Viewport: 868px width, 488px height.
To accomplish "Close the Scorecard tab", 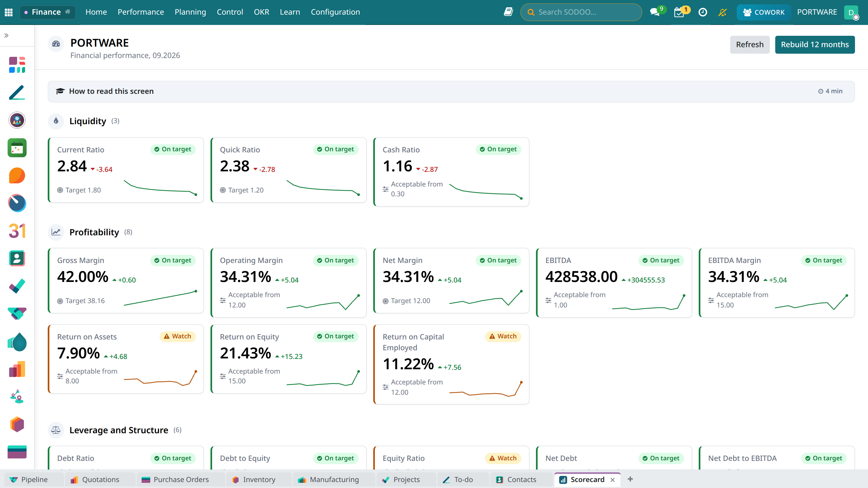I will pos(612,480).
